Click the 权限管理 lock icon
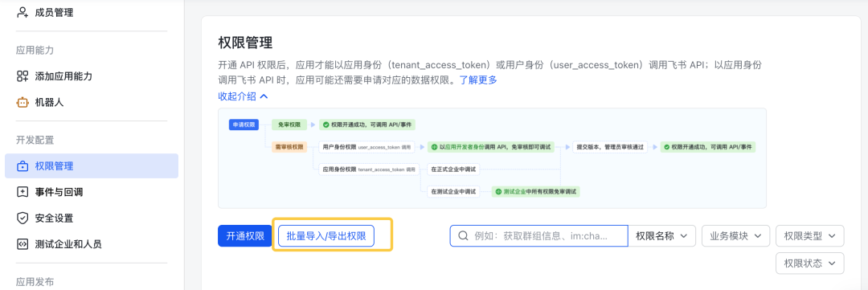The image size is (868, 290). click(x=23, y=166)
